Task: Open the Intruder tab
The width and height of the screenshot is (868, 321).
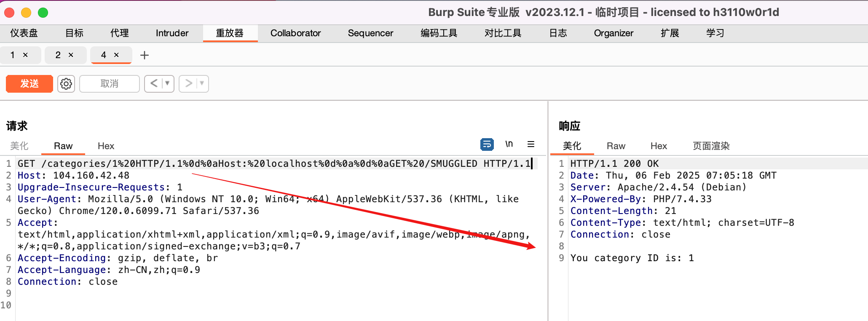Action: click(172, 33)
